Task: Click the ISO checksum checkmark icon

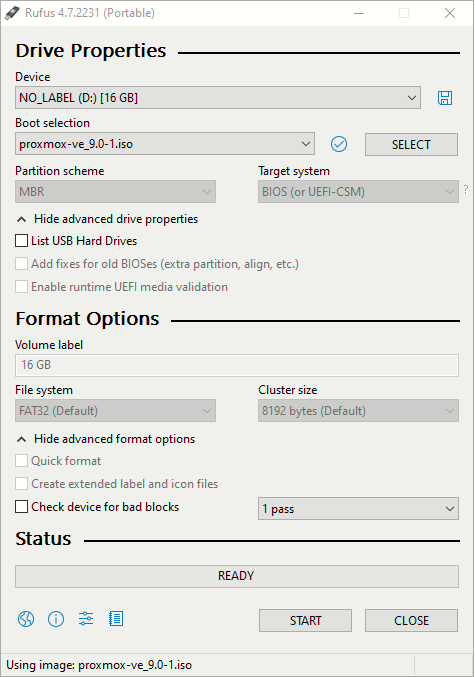Action: click(x=339, y=144)
